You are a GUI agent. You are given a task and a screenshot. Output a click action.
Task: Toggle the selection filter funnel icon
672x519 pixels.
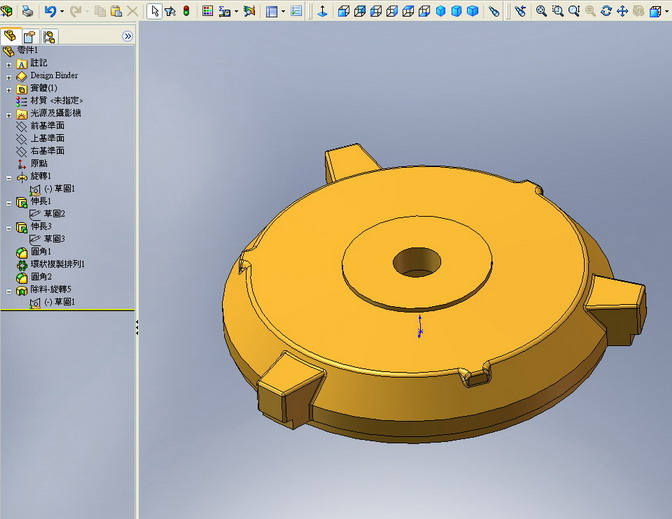[170, 11]
